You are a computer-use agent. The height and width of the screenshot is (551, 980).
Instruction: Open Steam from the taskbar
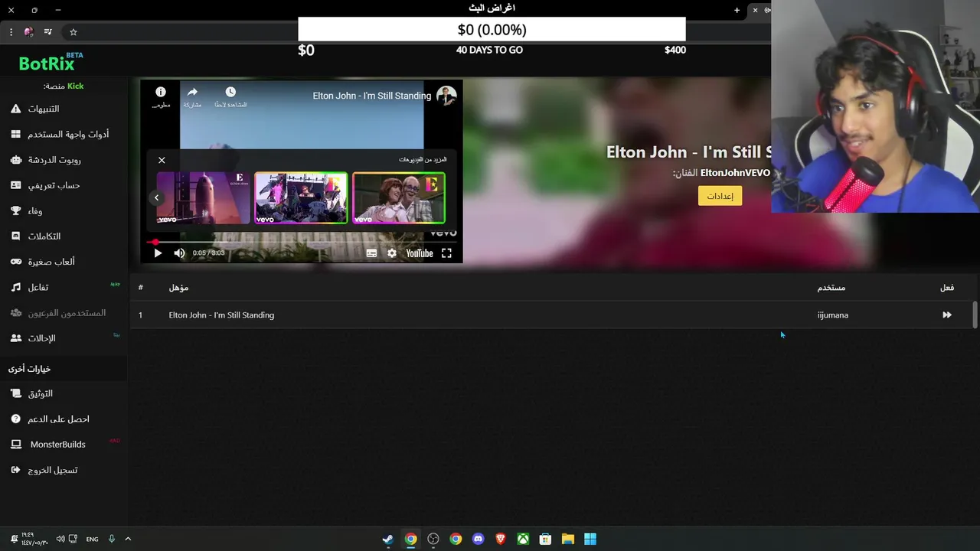coord(388,539)
